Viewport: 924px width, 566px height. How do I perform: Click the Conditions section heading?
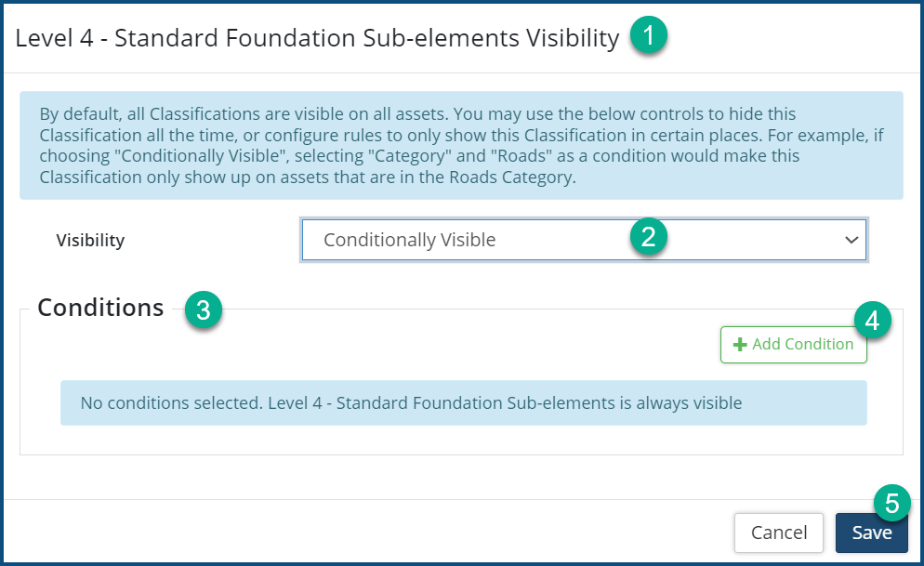[100, 308]
